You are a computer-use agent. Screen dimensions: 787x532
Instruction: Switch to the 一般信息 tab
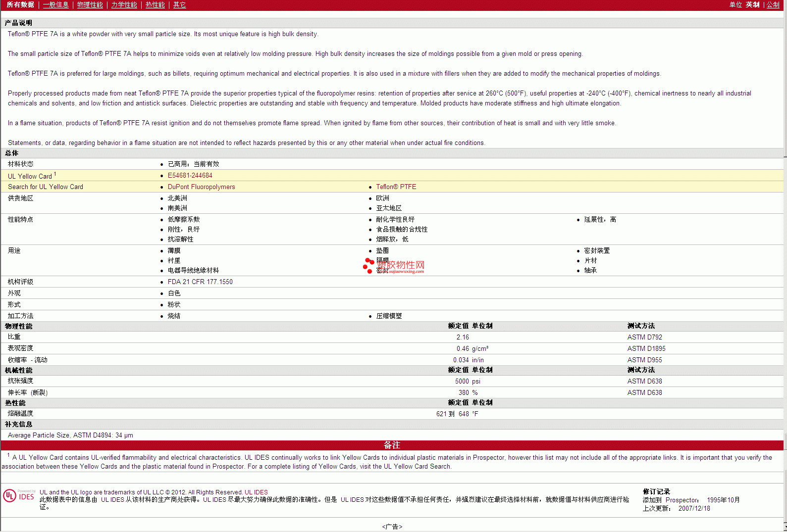click(x=56, y=4)
